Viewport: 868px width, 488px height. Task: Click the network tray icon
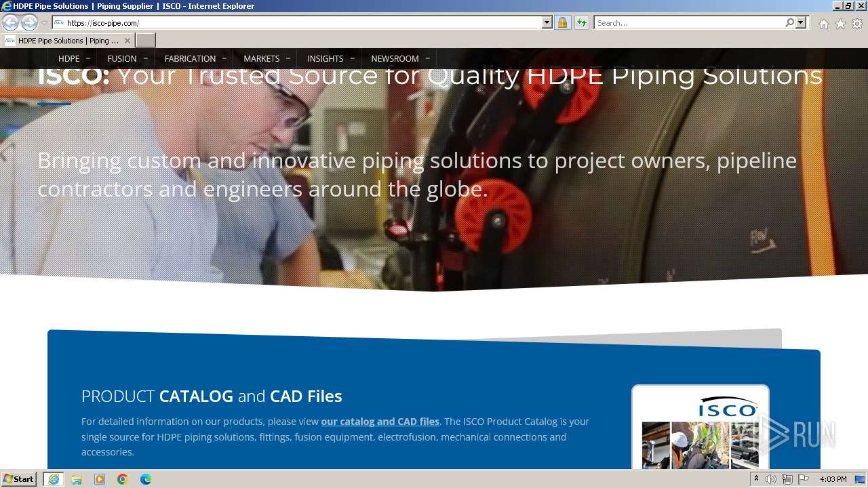point(787,479)
